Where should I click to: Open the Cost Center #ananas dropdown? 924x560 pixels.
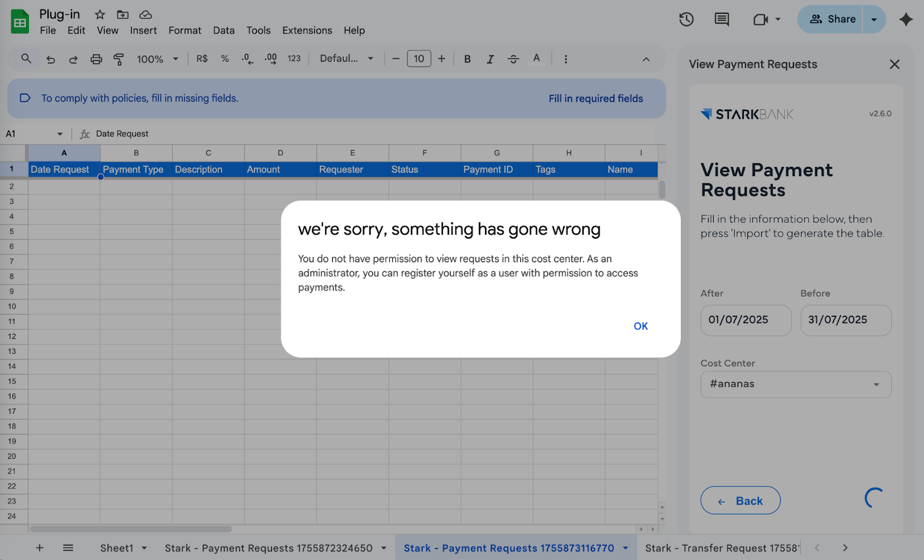coord(795,384)
